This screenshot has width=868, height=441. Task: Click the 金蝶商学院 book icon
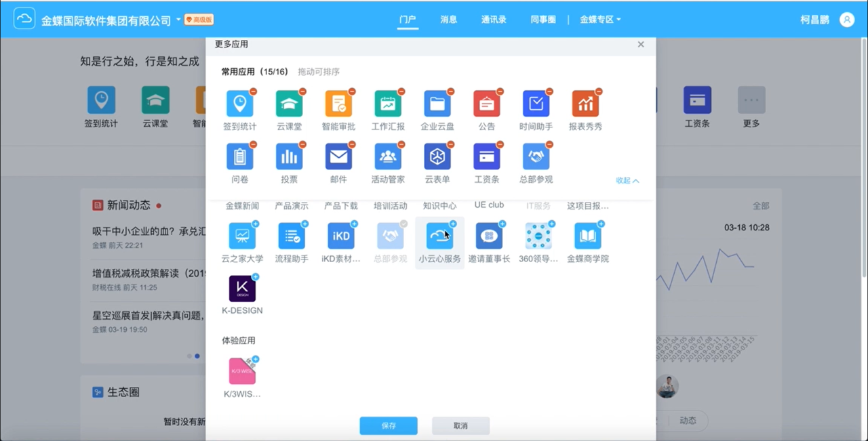point(588,236)
